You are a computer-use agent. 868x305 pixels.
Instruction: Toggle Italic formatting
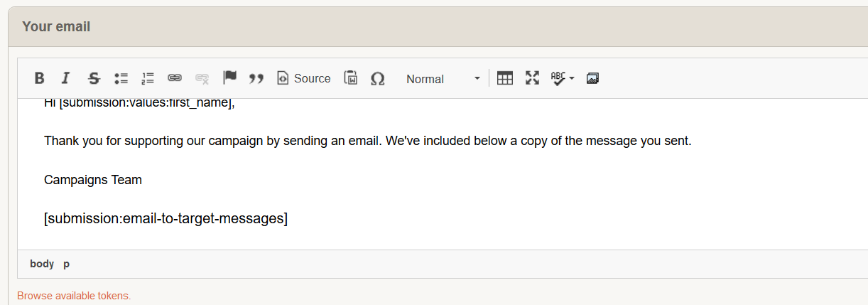coord(65,78)
